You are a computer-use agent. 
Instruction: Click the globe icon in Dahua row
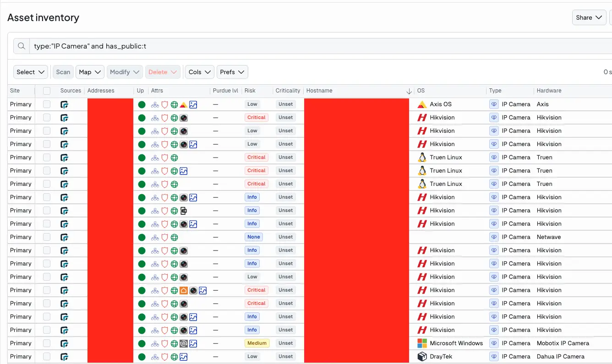(x=174, y=357)
